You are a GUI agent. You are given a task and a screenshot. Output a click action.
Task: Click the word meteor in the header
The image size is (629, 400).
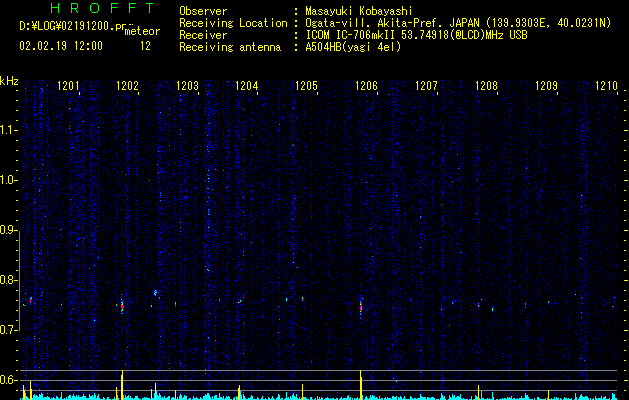point(142,31)
